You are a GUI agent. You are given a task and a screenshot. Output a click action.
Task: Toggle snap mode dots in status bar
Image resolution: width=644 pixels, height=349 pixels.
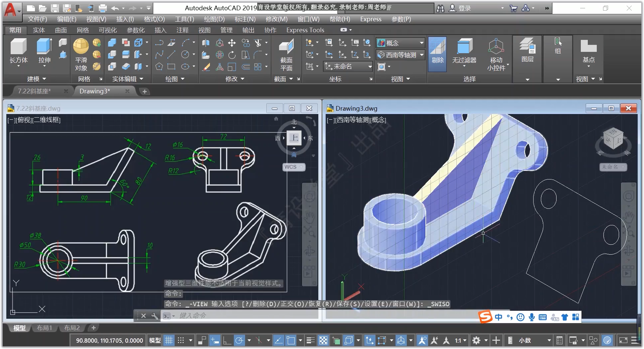tap(181, 340)
